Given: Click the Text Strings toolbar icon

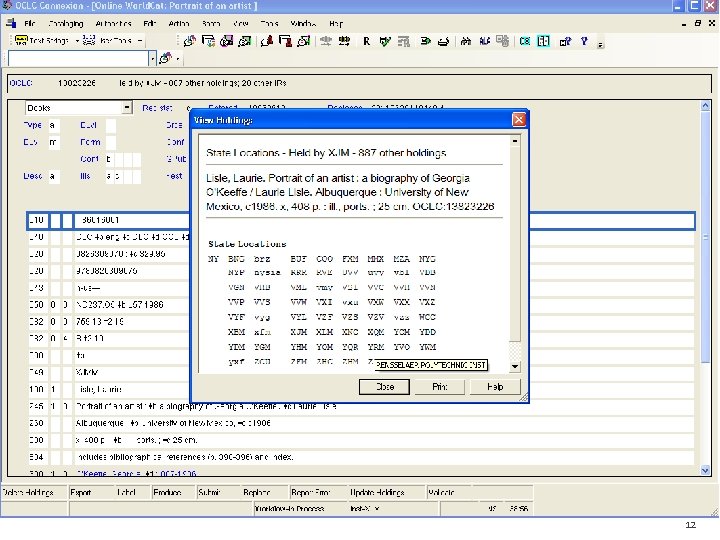Looking at the screenshot, I should click(x=20, y=41).
